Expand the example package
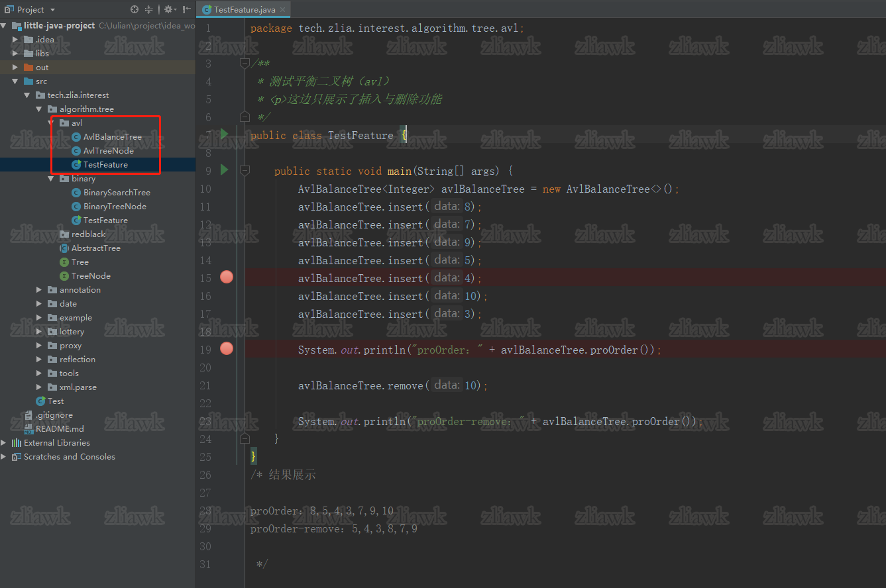886x588 pixels. (40, 318)
